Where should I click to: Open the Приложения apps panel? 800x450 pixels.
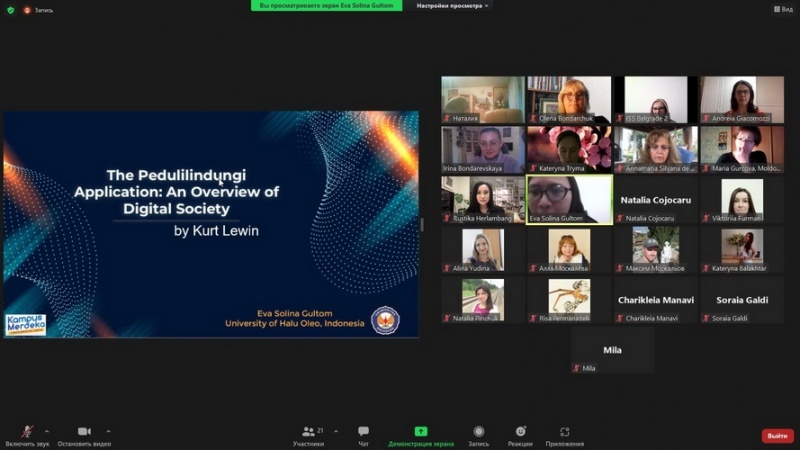point(565,432)
